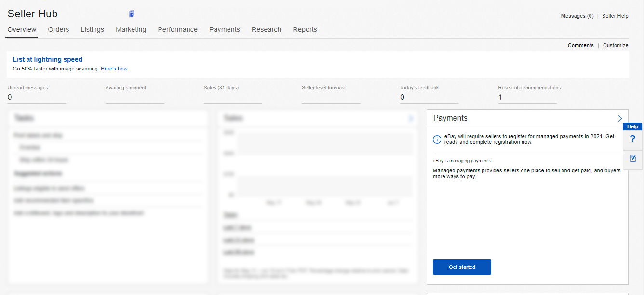Open the Performance tab

[x=177, y=29]
